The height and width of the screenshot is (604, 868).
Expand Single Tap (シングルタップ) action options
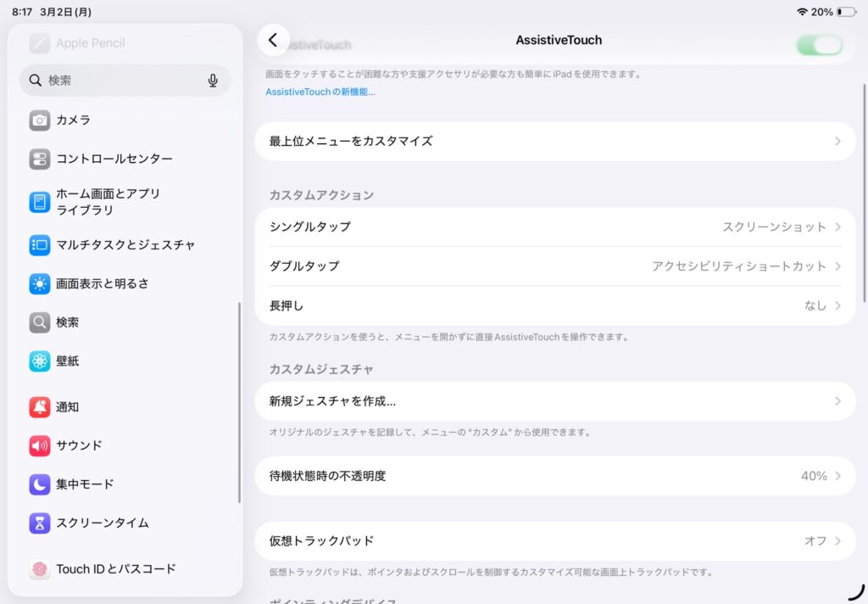point(555,227)
